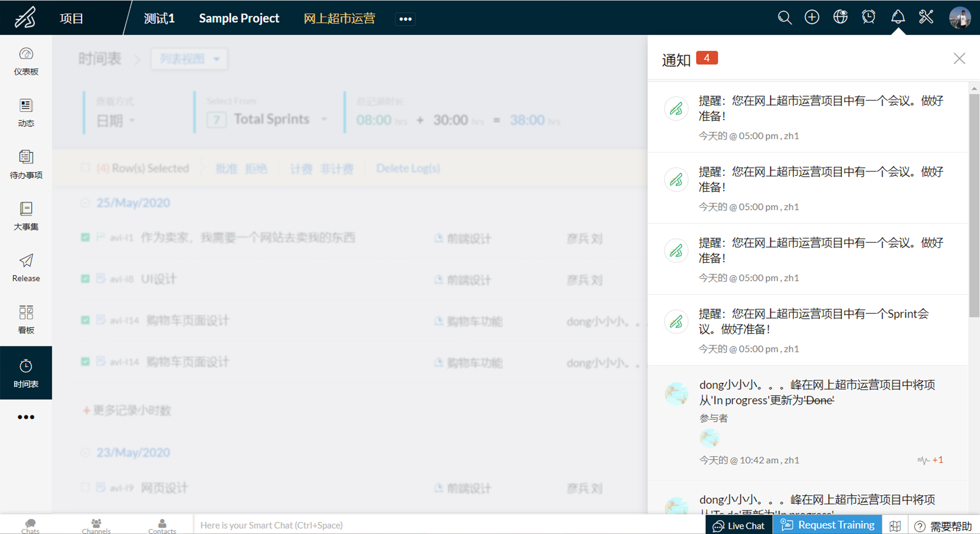Switch to the Sample Project tab
The width and height of the screenshot is (980, 534).
(239, 18)
